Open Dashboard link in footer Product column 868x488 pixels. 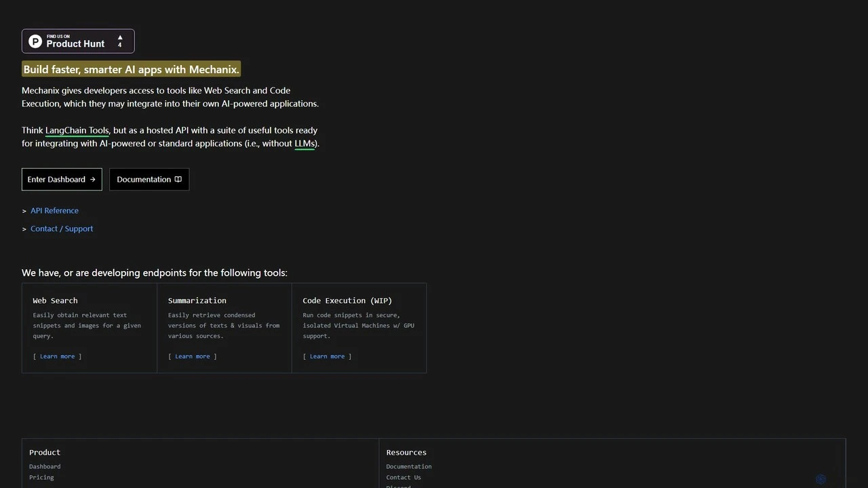(x=45, y=466)
